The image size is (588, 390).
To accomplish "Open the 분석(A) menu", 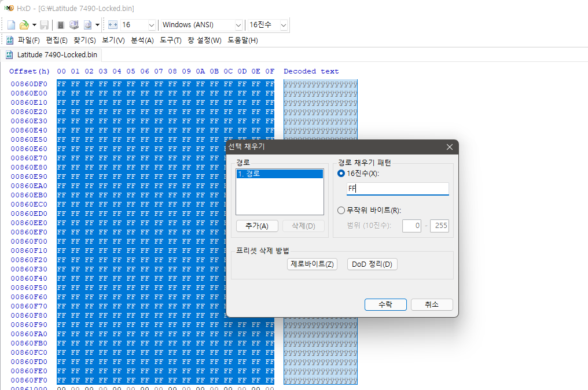I will point(142,41).
